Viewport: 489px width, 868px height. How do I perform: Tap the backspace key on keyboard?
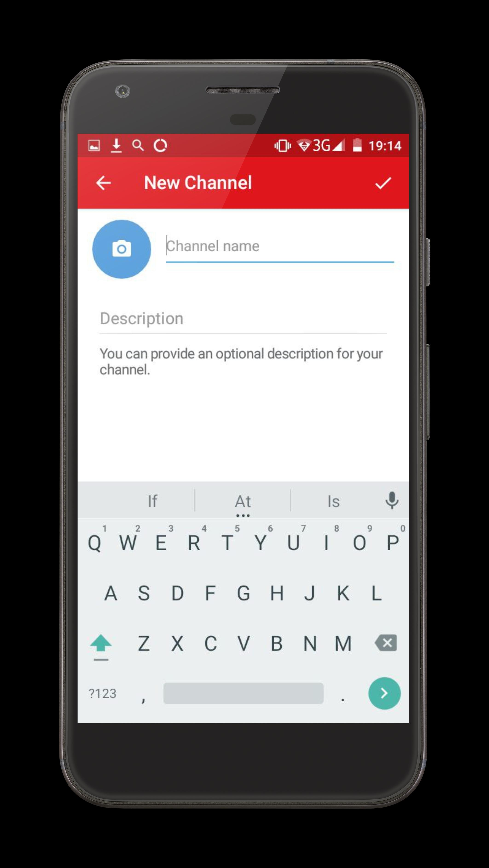(384, 644)
